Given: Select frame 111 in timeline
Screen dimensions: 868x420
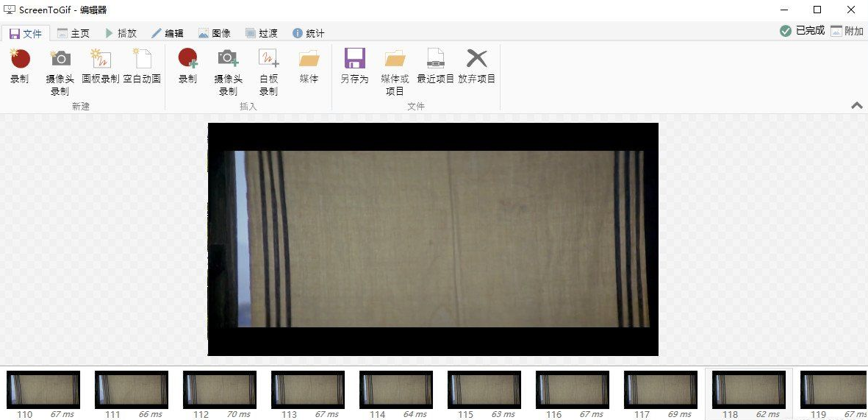Looking at the screenshot, I should pyautogui.click(x=132, y=389).
